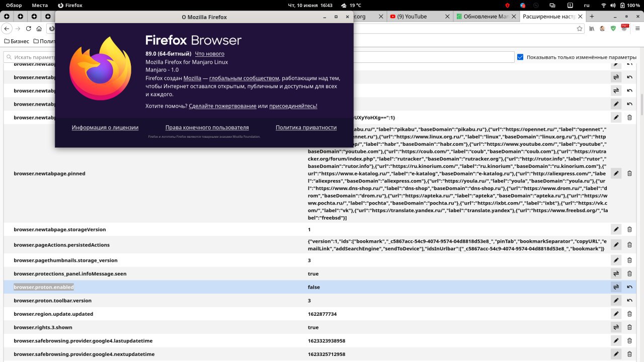Delete google4.lastupdatetime preference
The height and width of the screenshot is (362, 644).
(x=629, y=341)
